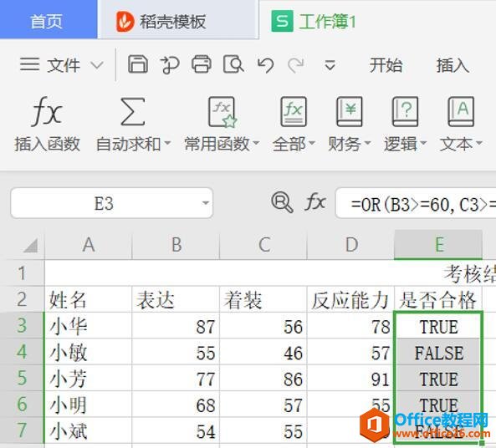Expand the 全部 functions dropdown
Image resolution: width=496 pixels, height=448 pixels.
[x=312, y=144]
